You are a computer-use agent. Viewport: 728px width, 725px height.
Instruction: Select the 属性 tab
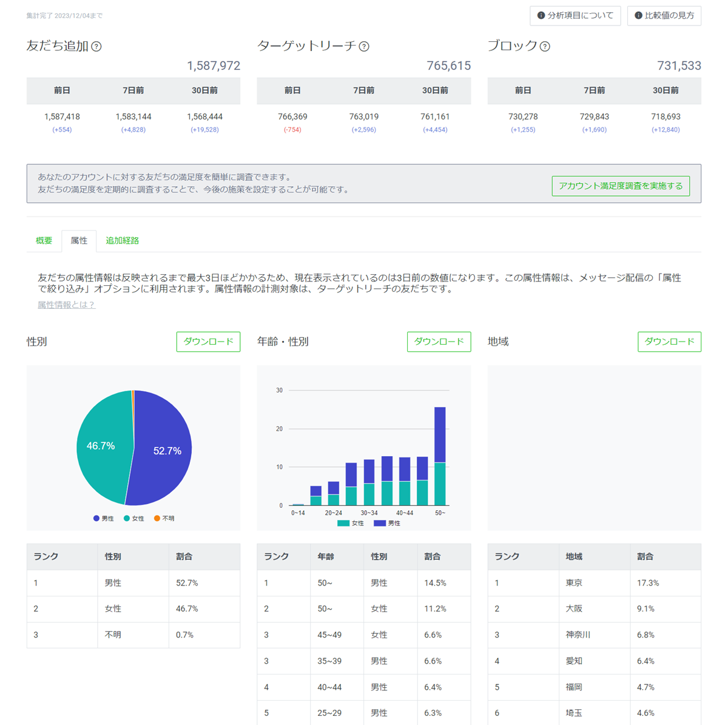[x=79, y=241]
